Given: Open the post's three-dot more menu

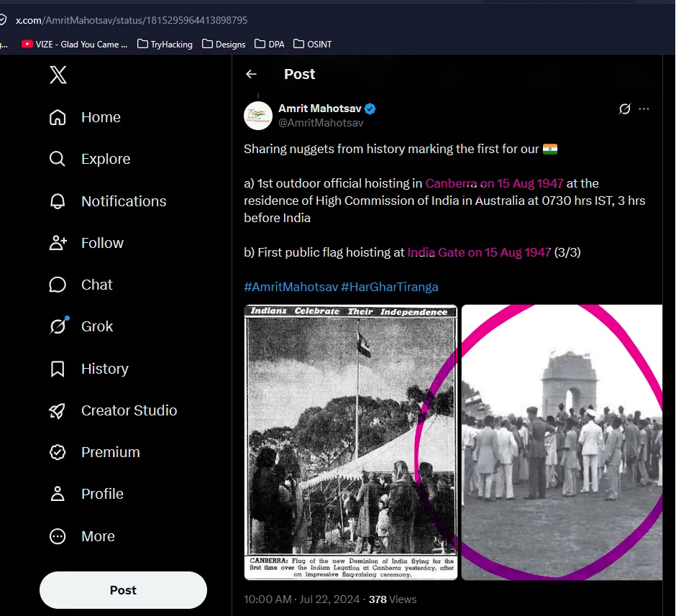Looking at the screenshot, I should pyautogui.click(x=644, y=109).
